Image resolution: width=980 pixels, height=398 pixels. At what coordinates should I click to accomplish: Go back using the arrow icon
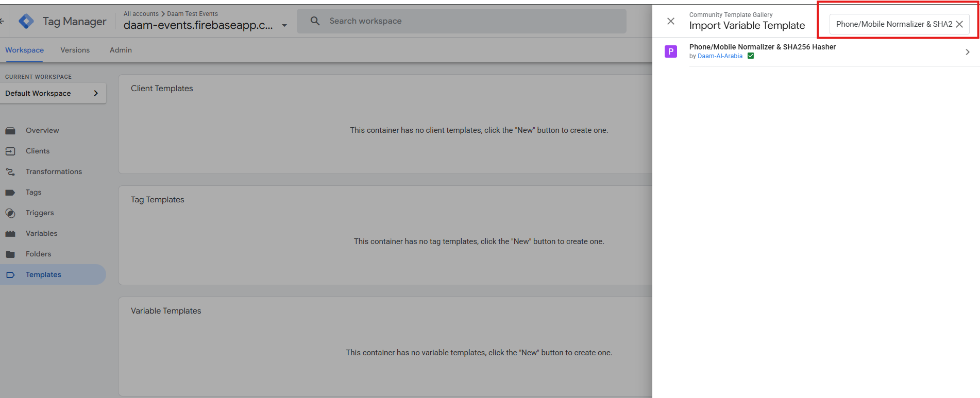[2, 21]
